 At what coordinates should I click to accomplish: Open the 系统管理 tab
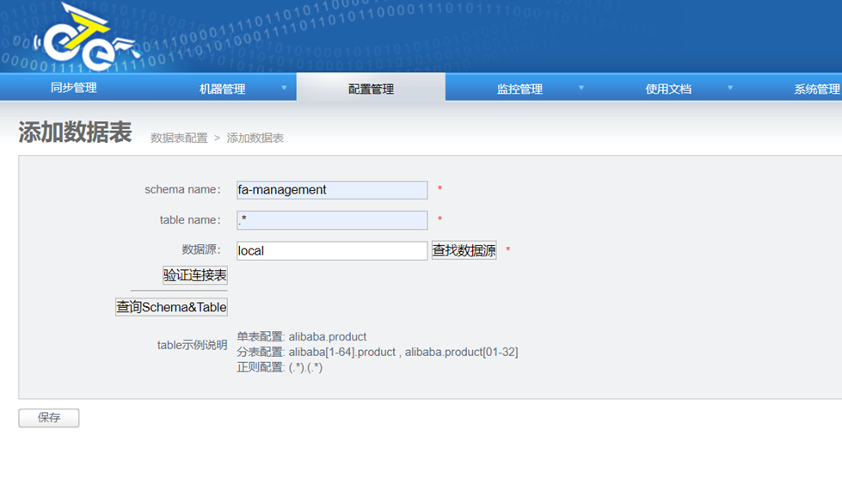coord(815,89)
